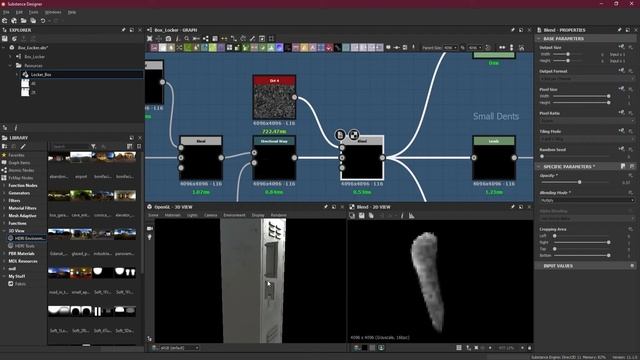The image size is (640, 360).
Task: Click the output connector of the Blend node
Action: [382, 158]
